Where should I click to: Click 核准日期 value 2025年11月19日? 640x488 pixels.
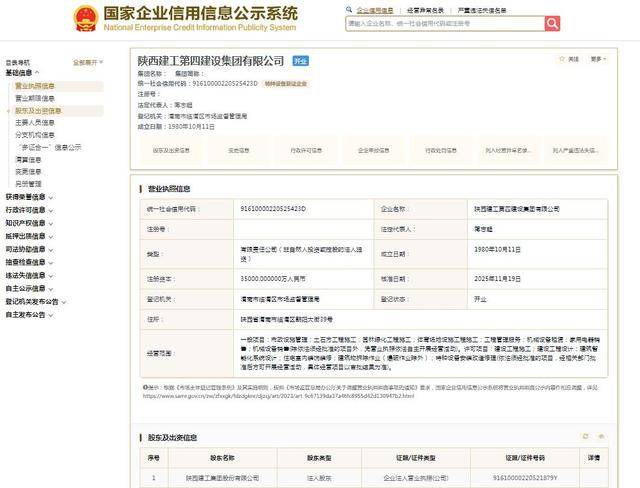pyautogui.click(x=497, y=279)
